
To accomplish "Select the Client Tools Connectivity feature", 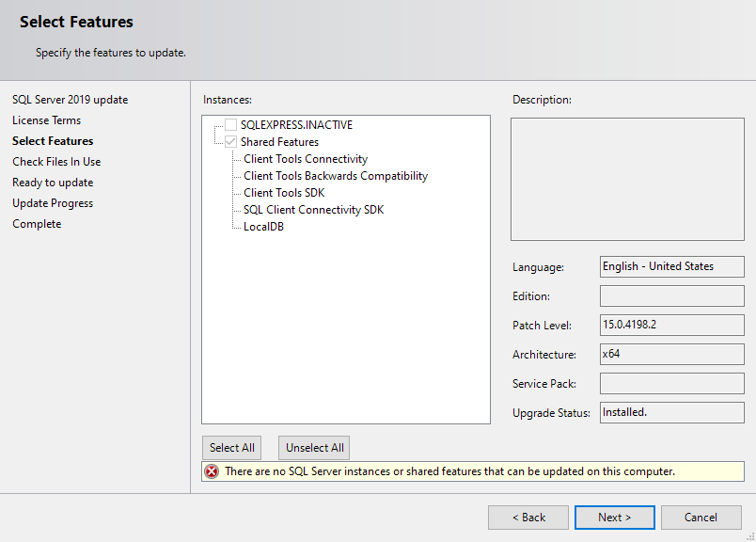I will [305, 158].
